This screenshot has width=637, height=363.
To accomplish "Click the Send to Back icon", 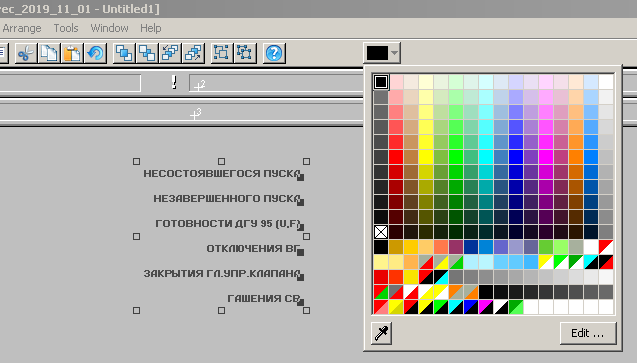I will click(x=147, y=53).
